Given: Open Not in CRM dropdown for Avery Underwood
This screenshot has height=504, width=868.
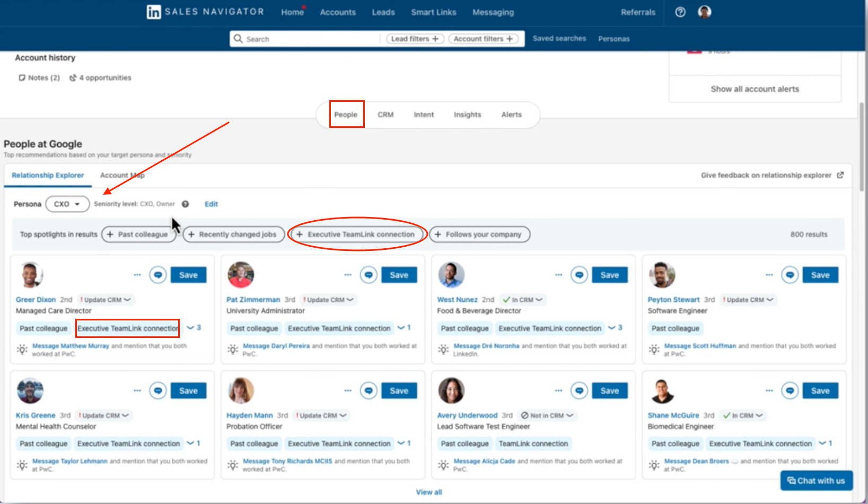Looking at the screenshot, I should [x=547, y=415].
